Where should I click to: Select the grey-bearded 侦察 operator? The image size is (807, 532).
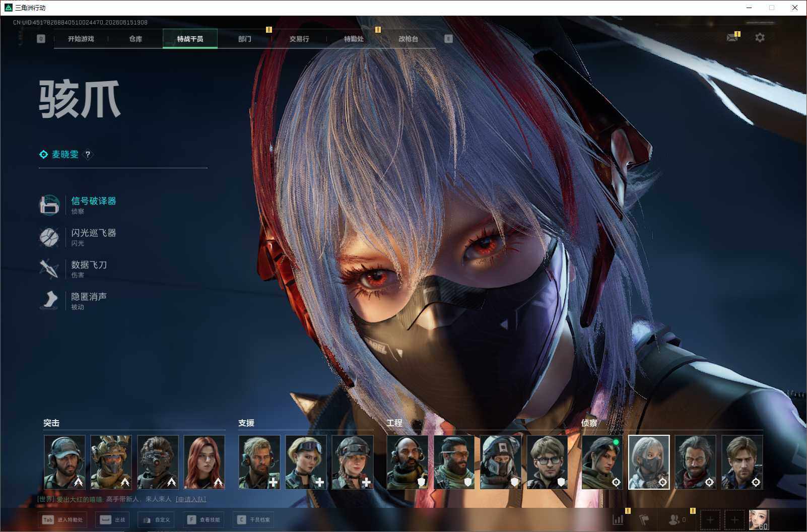pos(695,462)
